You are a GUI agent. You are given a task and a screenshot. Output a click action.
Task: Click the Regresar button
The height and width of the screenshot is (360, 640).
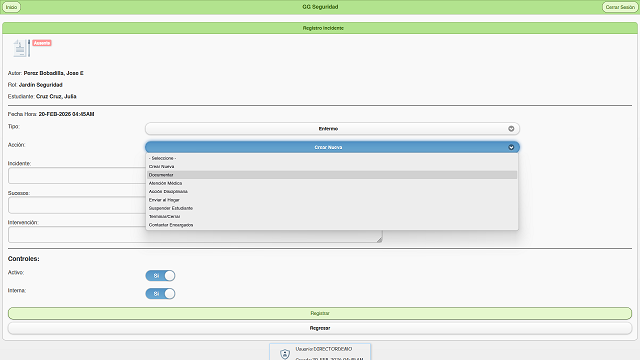point(320,328)
